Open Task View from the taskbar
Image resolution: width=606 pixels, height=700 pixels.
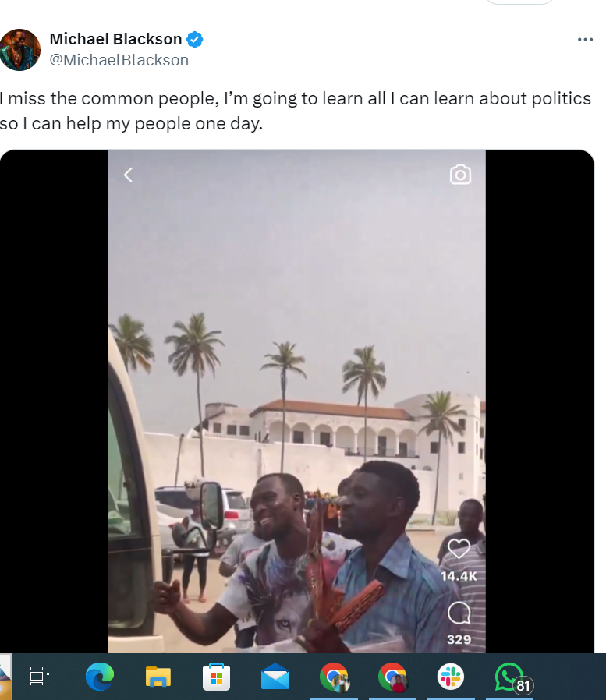click(x=40, y=677)
